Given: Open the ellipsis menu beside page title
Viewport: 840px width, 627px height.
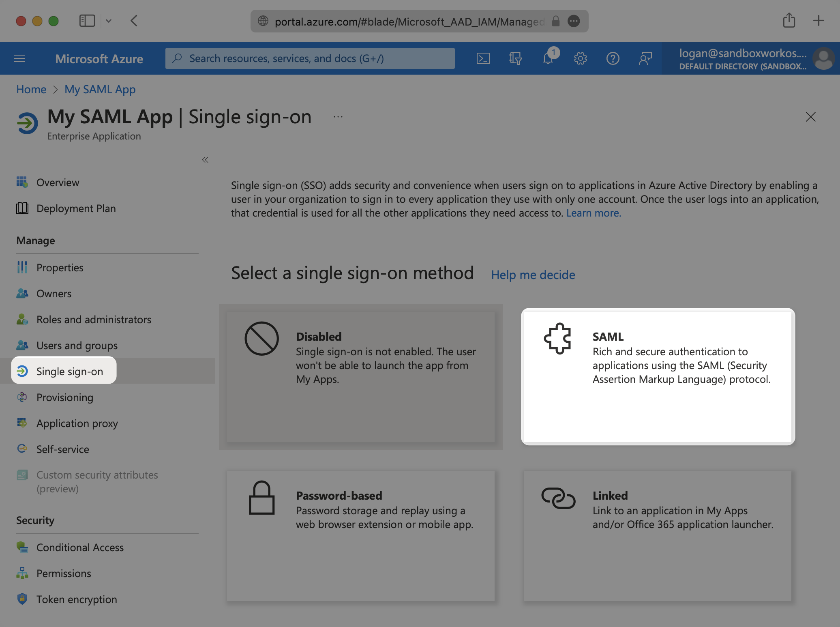Looking at the screenshot, I should 338,117.
